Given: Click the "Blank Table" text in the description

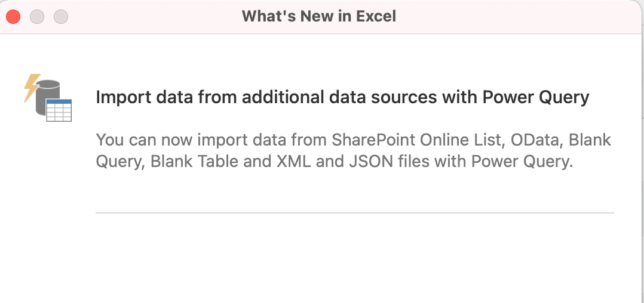Looking at the screenshot, I should point(194,161).
